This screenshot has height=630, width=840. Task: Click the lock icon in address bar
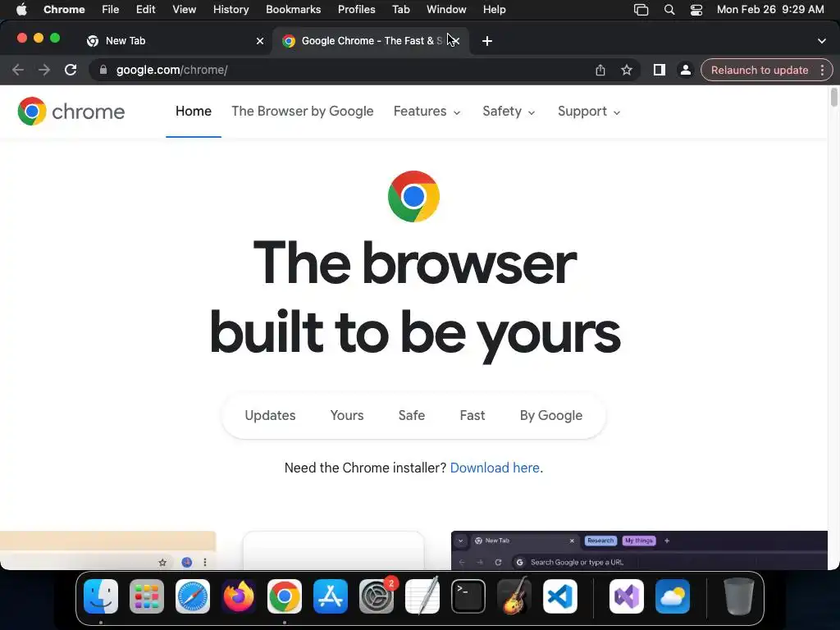pos(103,71)
